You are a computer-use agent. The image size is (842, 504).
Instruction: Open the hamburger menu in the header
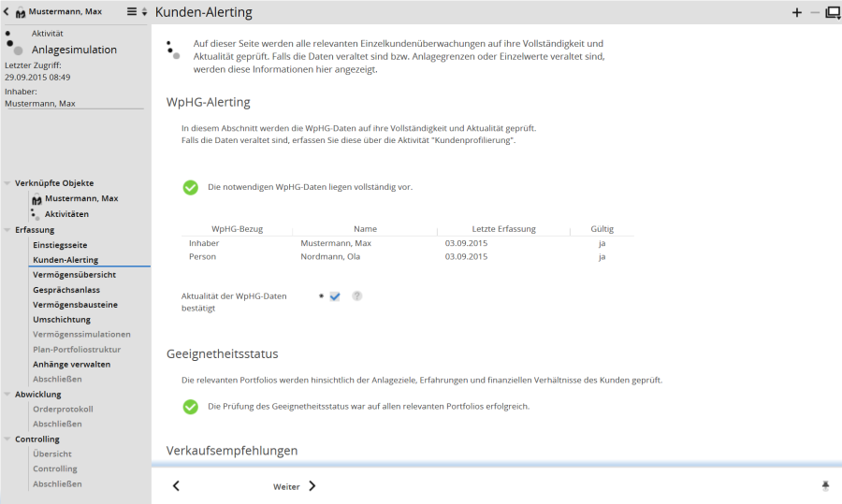coord(132,12)
